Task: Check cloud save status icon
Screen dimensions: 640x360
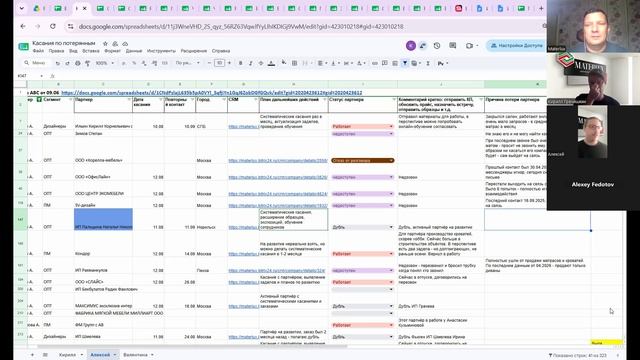Action: coord(125,43)
